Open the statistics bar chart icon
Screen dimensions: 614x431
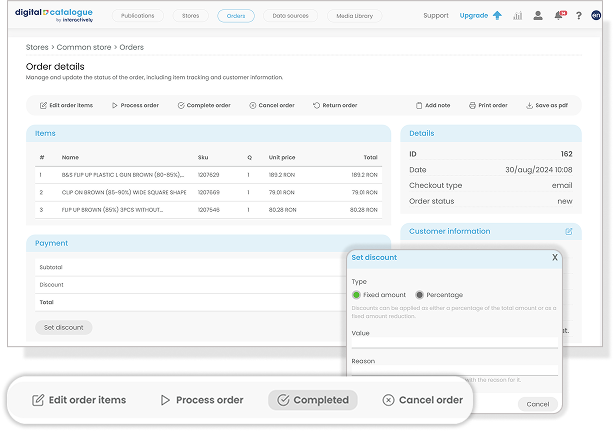point(518,16)
